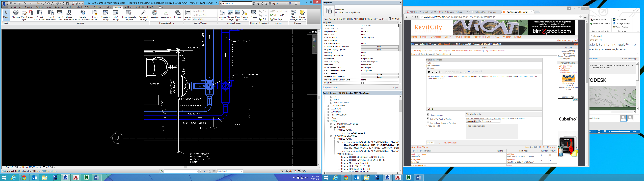The width and height of the screenshot is (644, 181).
Task: Open the Orientation Project North dropdown
Action: [379, 59]
